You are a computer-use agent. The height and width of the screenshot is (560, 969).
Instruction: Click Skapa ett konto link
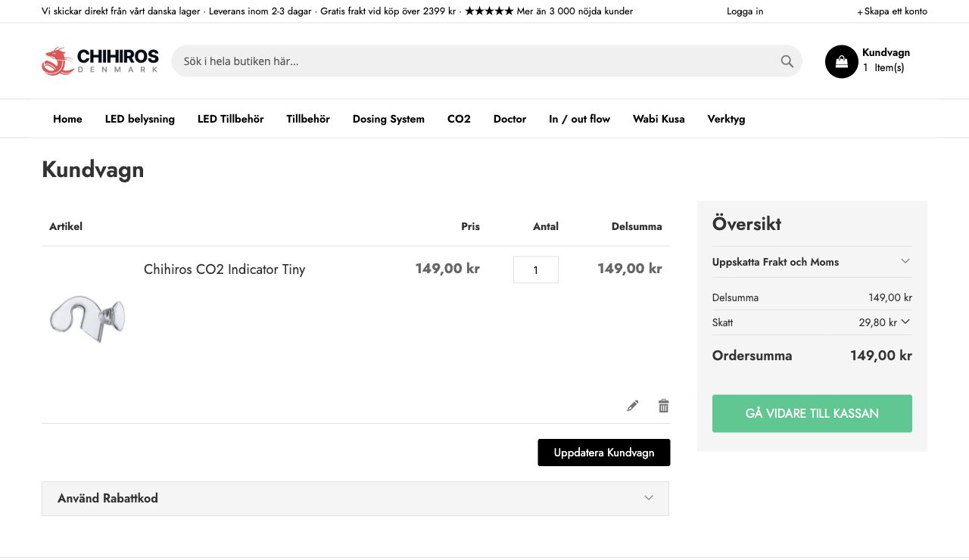click(892, 11)
